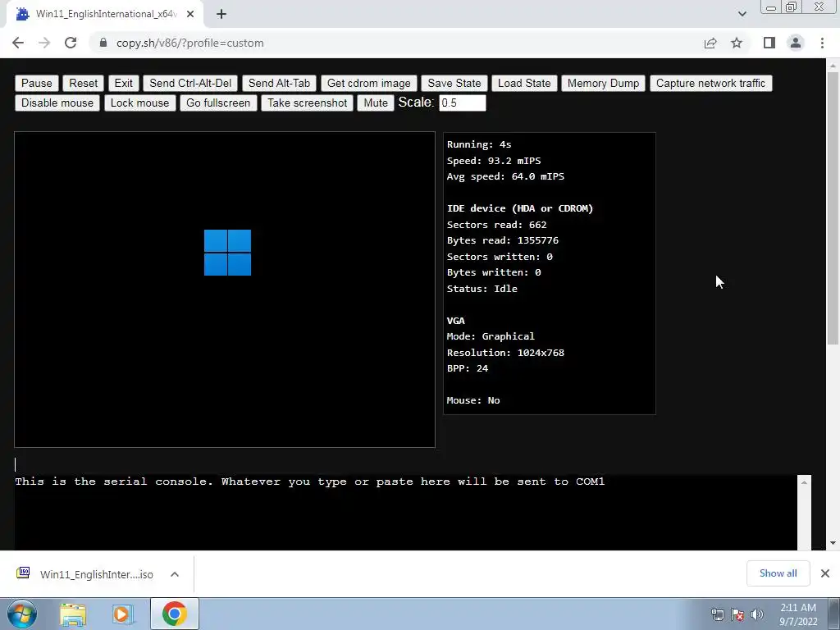Click the network tray icon
This screenshot has height=630, width=840.
(x=717, y=614)
